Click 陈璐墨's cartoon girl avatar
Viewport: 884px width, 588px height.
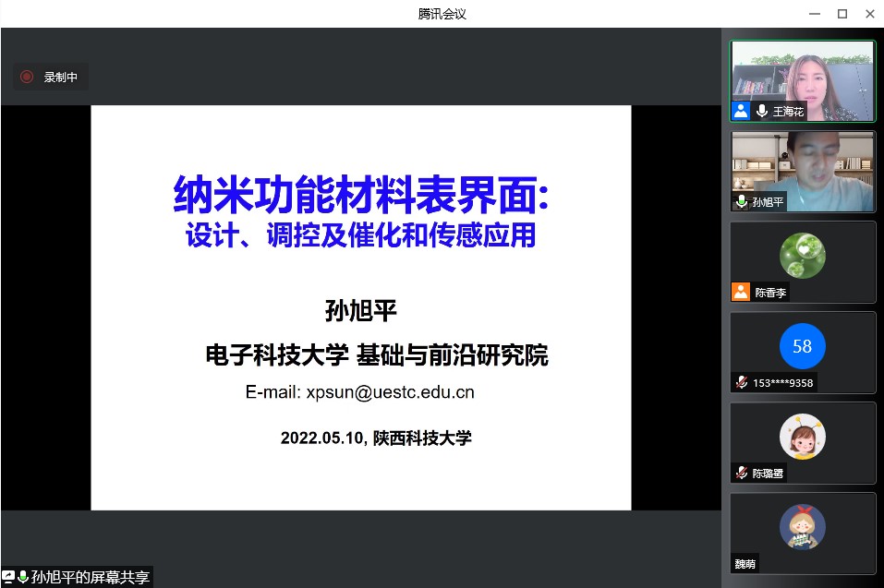click(802, 436)
